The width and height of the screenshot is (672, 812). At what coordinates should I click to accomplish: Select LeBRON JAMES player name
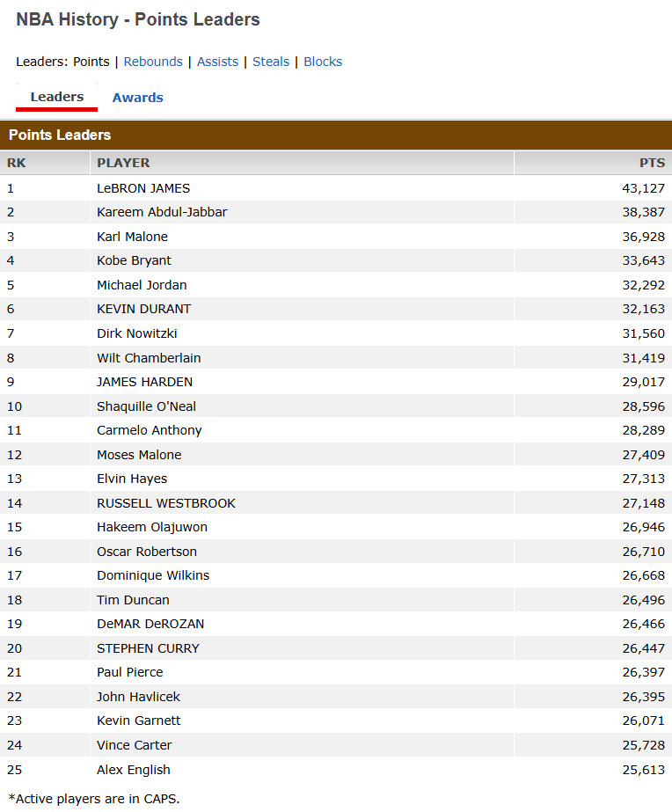(143, 188)
